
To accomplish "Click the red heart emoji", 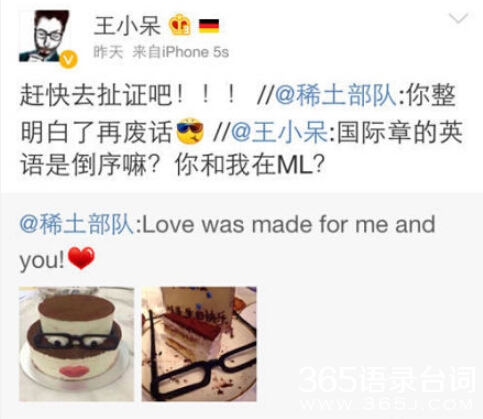I will tap(81, 258).
